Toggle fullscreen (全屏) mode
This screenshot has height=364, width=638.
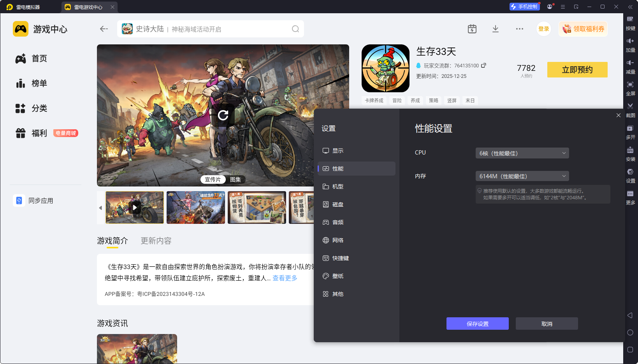coord(630,85)
